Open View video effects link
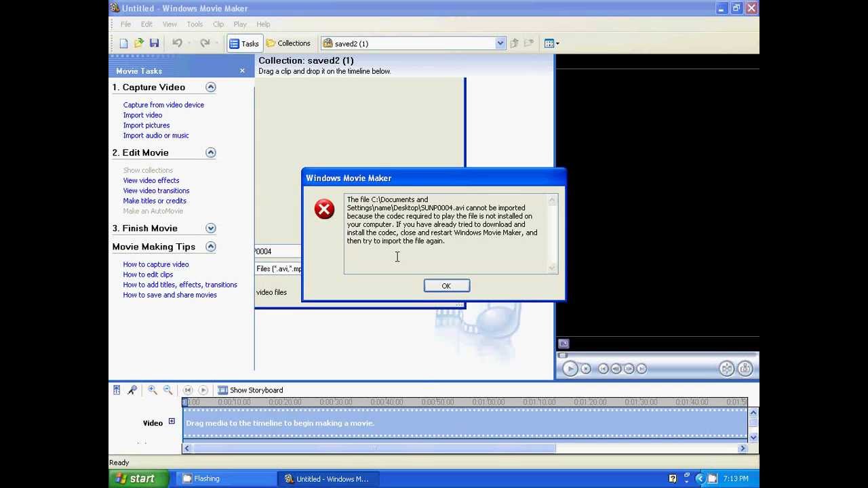The width and height of the screenshot is (868, 488). (x=151, y=180)
